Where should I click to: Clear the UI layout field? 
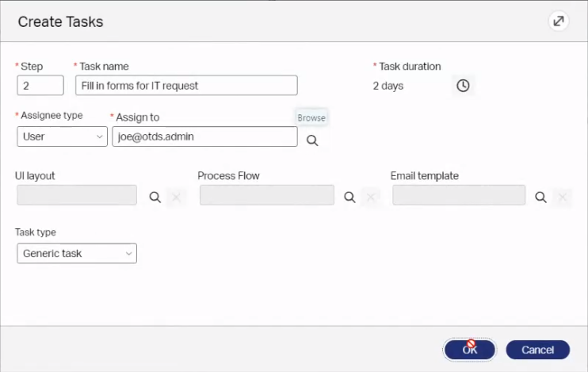(177, 197)
